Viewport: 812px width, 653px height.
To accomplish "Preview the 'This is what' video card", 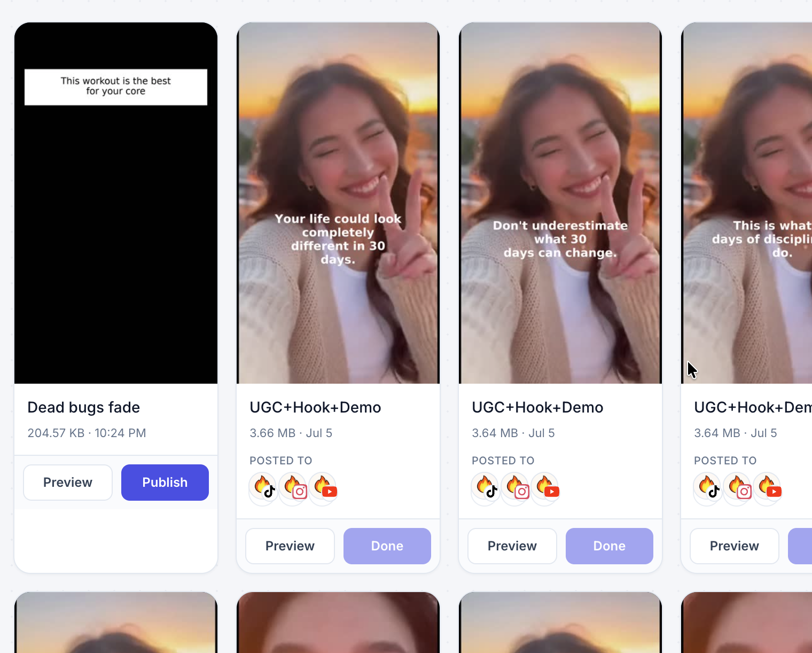I will click(735, 546).
